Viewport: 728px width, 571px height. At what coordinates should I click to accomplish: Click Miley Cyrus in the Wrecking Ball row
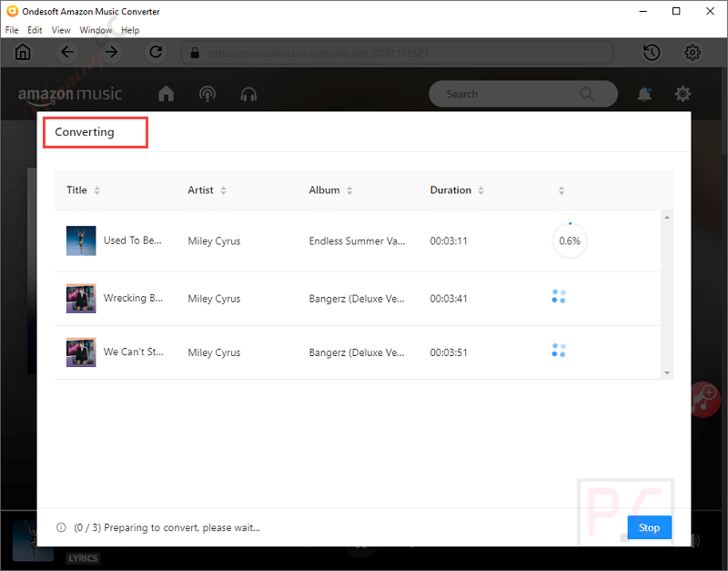[214, 299]
